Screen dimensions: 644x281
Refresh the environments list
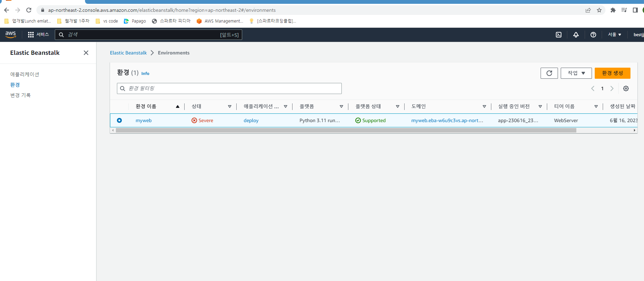549,73
